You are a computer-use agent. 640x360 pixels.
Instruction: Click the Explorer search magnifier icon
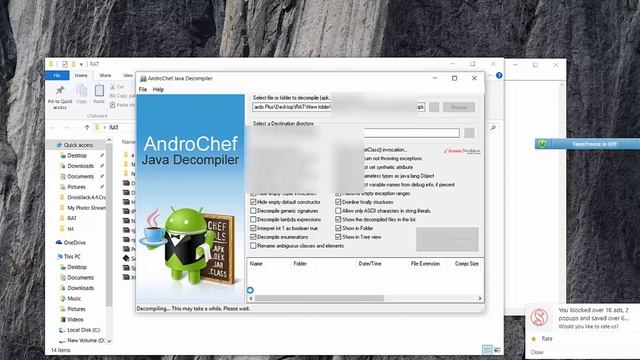click(493, 128)
